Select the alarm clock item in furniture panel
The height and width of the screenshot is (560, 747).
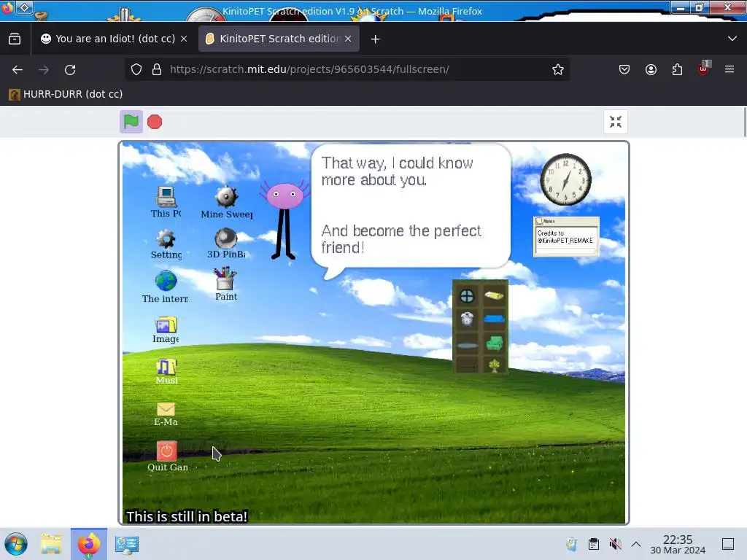(x=467, y=319)
